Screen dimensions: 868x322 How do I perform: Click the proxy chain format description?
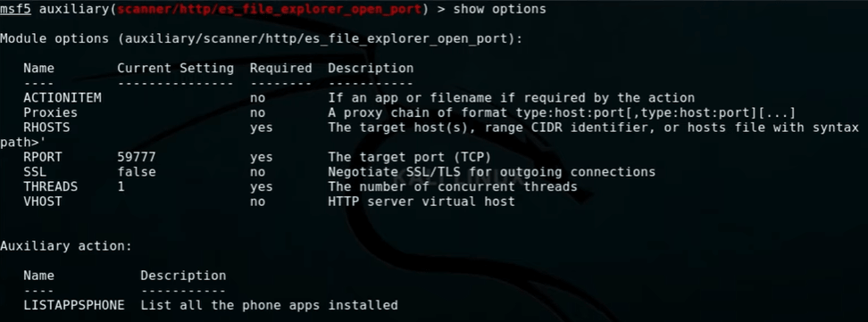click(562, 113)
